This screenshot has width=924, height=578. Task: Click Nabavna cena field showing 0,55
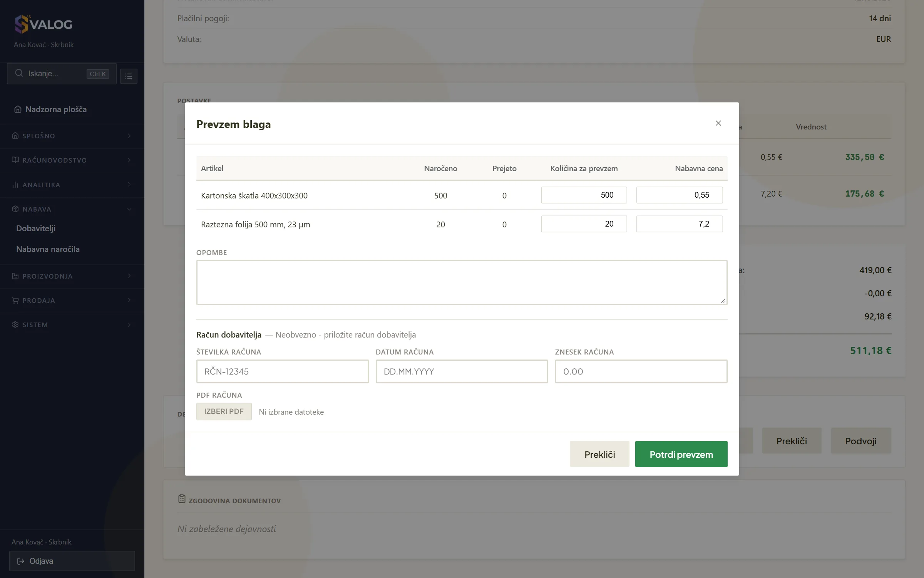click(680, 195)
